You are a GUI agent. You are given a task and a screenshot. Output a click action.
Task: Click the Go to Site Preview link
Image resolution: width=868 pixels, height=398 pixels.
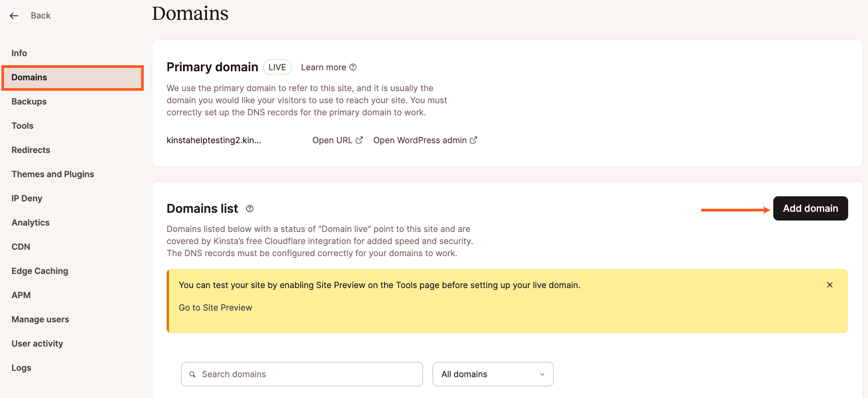(215, 307)
